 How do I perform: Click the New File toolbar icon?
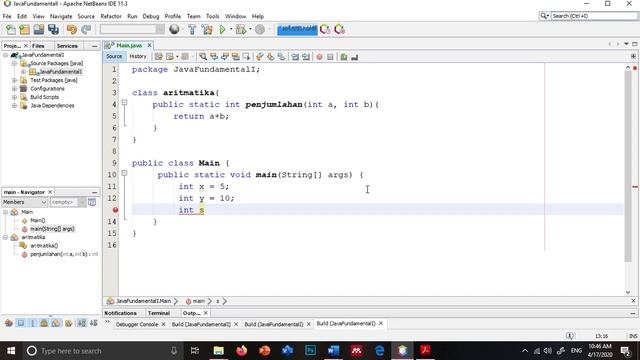pos(11,29)
